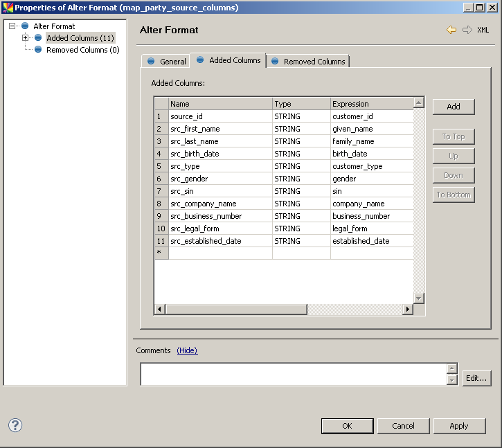Expand the Added Columns tree node
Viewport: 502px width, 448px height.
pyautogui.click(x=26, y=38)
